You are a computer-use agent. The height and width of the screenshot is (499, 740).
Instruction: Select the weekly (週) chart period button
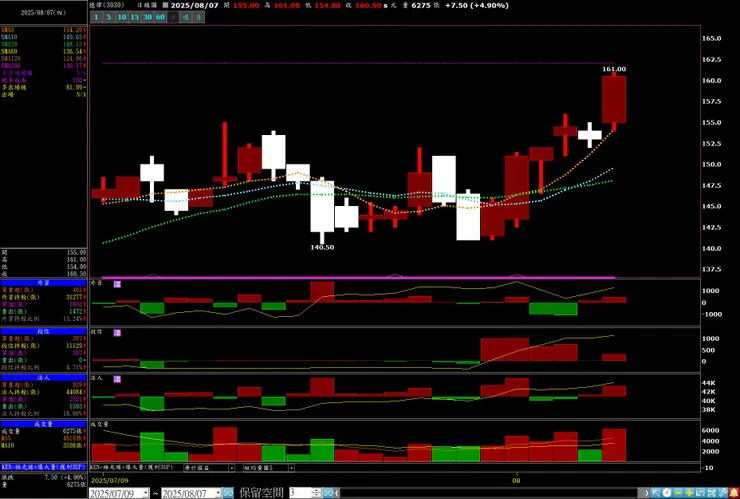tap(186, 17)
